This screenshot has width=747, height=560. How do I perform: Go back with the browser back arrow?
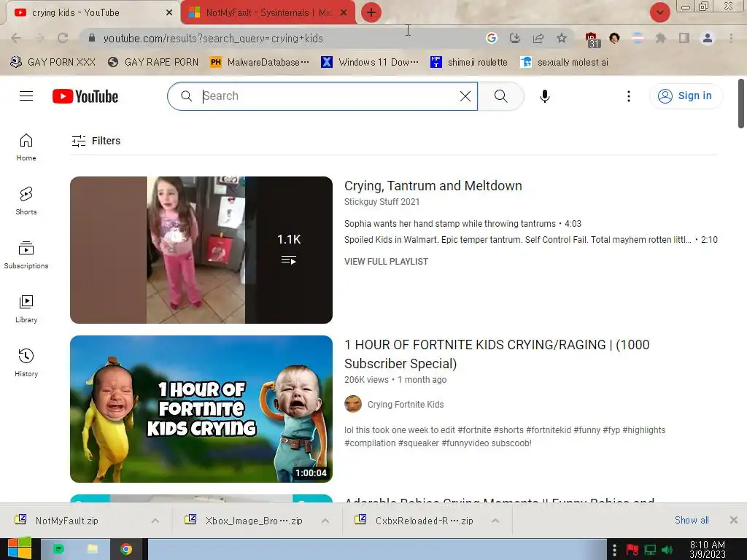click(16, 38)
